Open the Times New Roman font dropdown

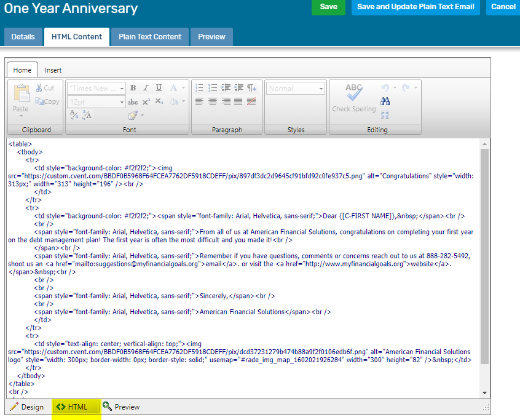click(96, 89)
